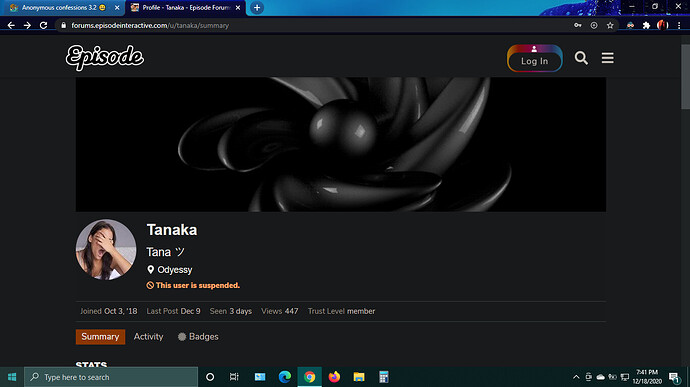This screenshot has width=690, height=387.
Task: Open the browser extensions puzzle icon
Action: (646, 26)
